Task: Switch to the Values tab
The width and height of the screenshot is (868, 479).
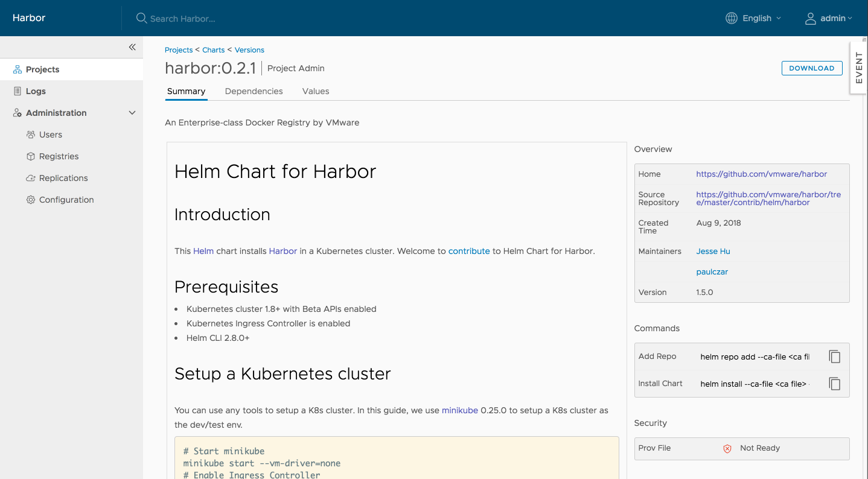Action: tap(316, 91)
